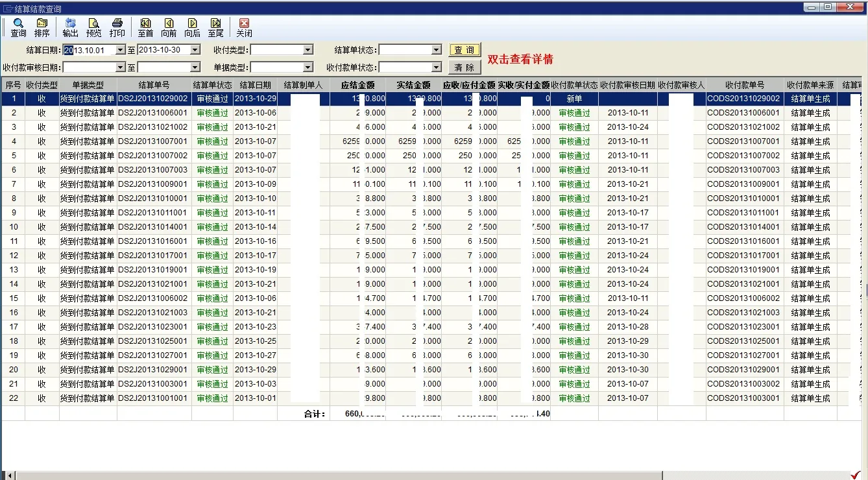The width and height of the screenshot is (868, 480).
Task: Click the 查询 search button in filter area
Action: point(464,50)
